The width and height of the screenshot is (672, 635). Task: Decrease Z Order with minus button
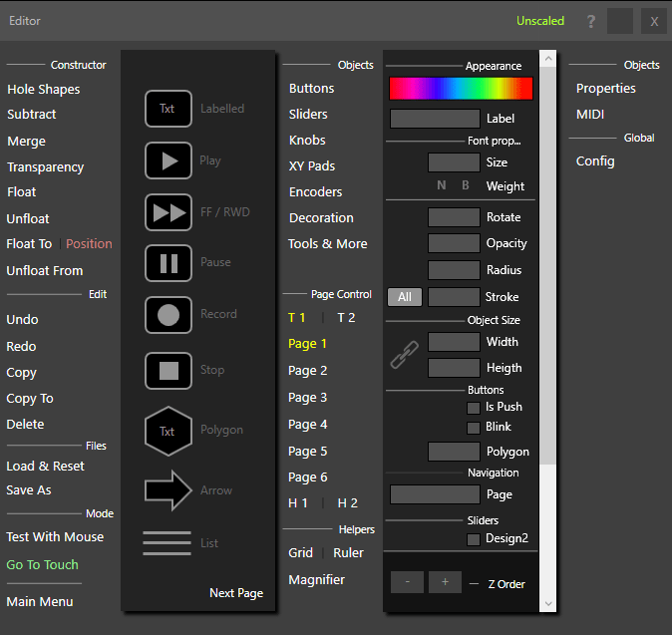coord(407,582)
